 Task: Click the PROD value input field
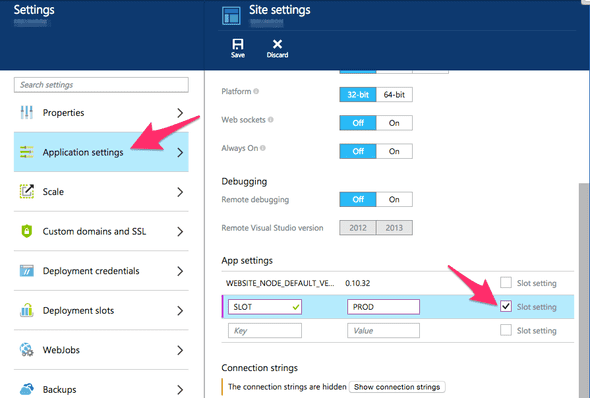[383, 307]
